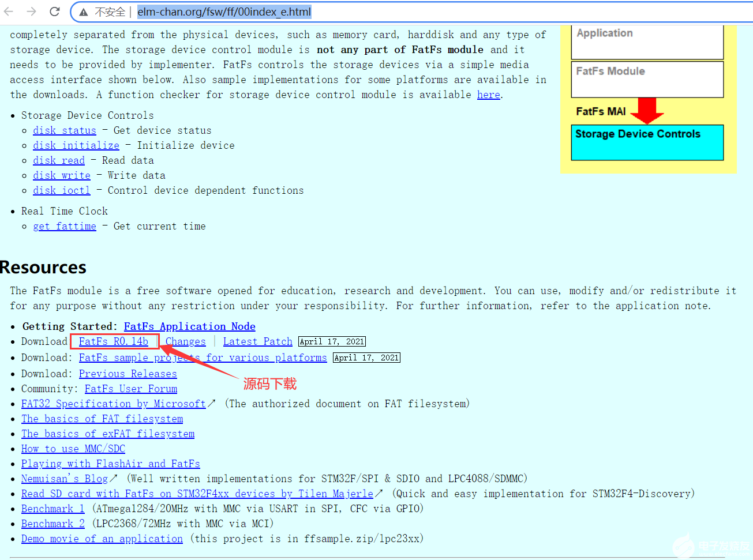Click the Storage Device Controls diagram box
The image size is (753, 560).
pos(647,142)
